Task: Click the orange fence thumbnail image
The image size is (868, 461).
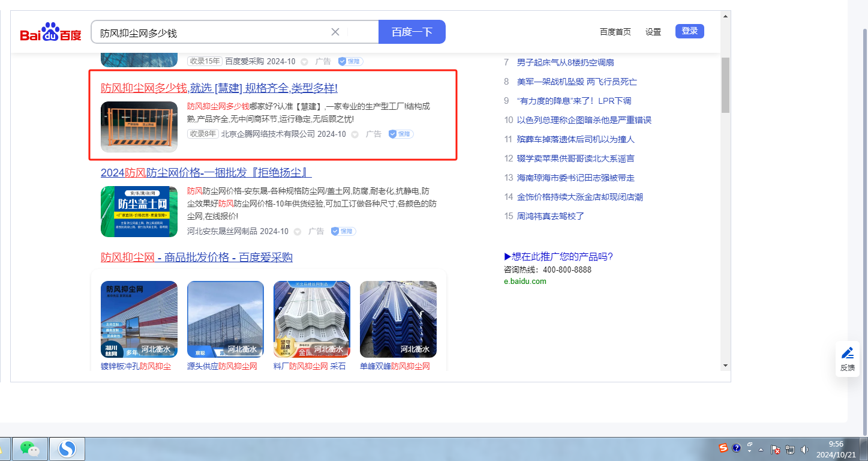Action: point(139,127)
